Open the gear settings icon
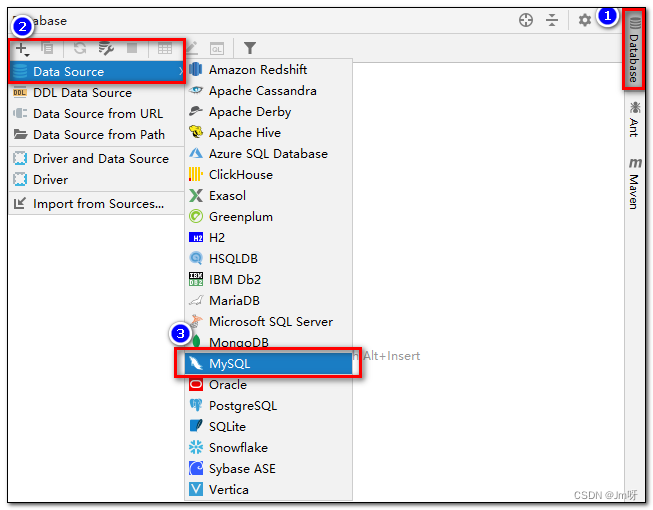Image resolution: width=653 pixels, height=510 pixels. (584, 20)
